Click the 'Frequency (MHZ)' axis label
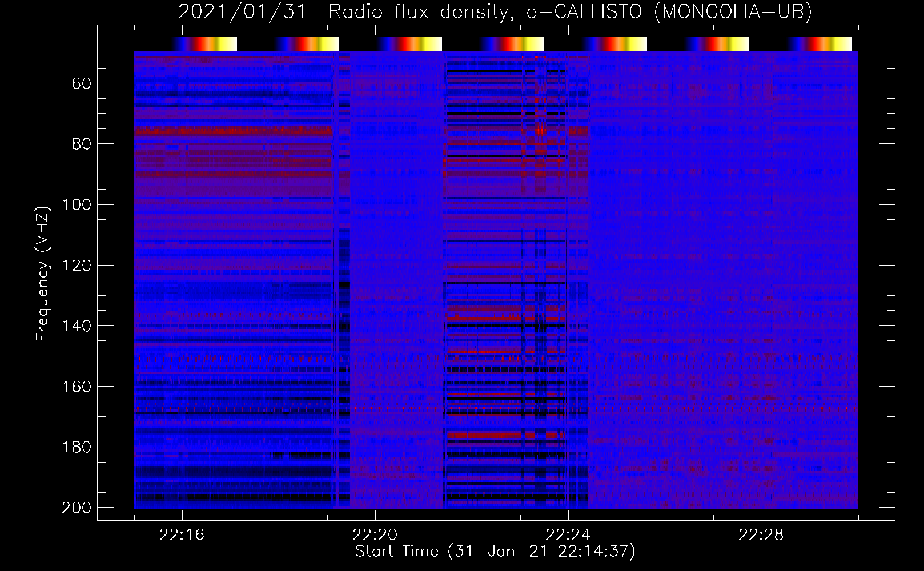 click(43, 274)
